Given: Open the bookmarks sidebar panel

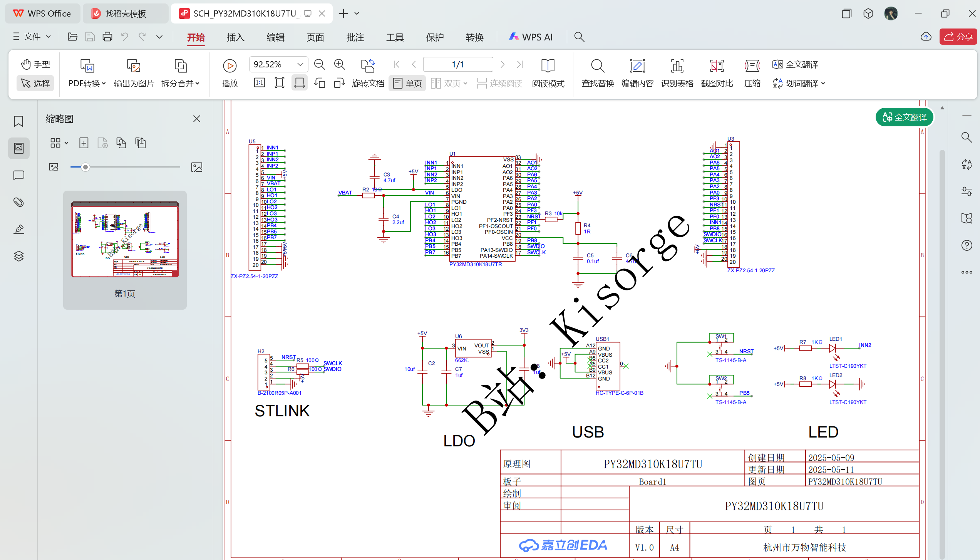Looking at the screenshot, I should [x=18, y=121].
